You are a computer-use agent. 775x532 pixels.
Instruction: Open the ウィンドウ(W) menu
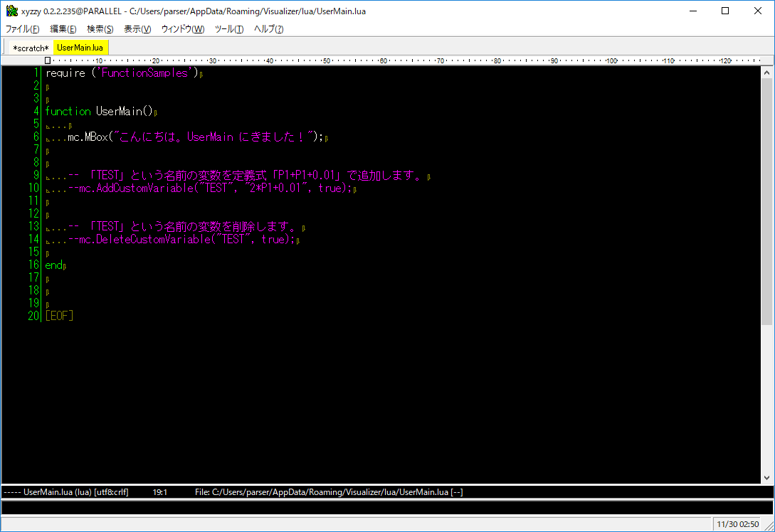pos(182,29)
